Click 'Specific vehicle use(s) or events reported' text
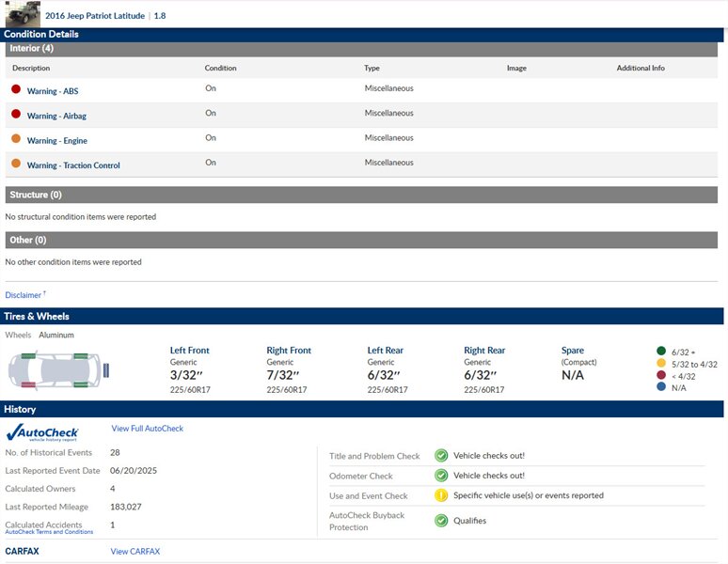Viewport: 728px width, 564px height. point(529,495)
